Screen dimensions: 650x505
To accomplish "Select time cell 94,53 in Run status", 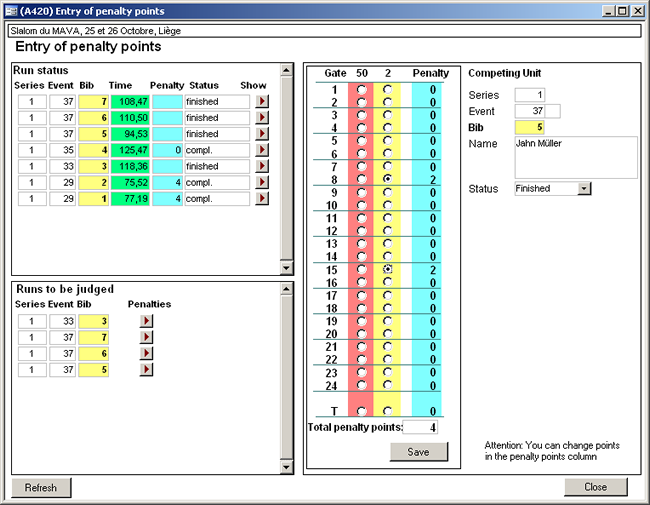I will (x=130, y=134).
